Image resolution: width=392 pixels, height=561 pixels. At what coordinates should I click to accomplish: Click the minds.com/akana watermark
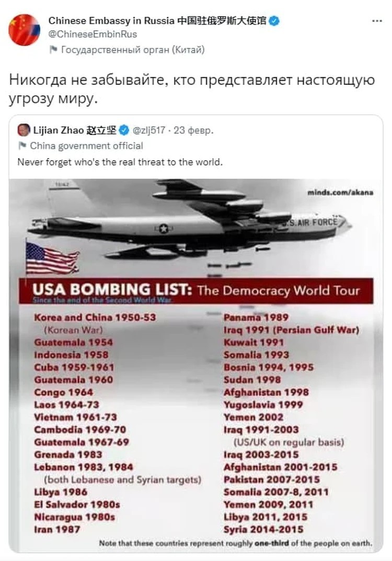click(x=340, y=193)
